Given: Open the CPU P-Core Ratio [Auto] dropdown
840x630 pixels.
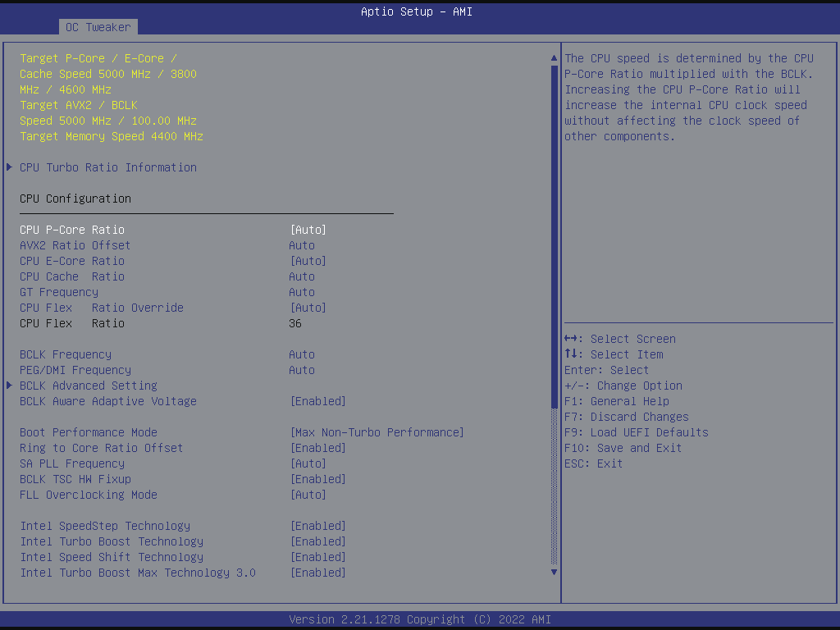Looking at the screenshot, I should point(308,230).
